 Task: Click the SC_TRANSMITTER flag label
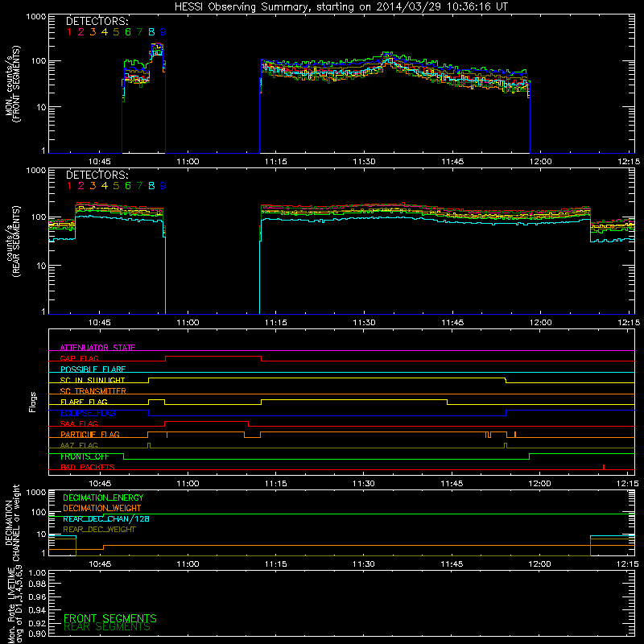[93, 391]
